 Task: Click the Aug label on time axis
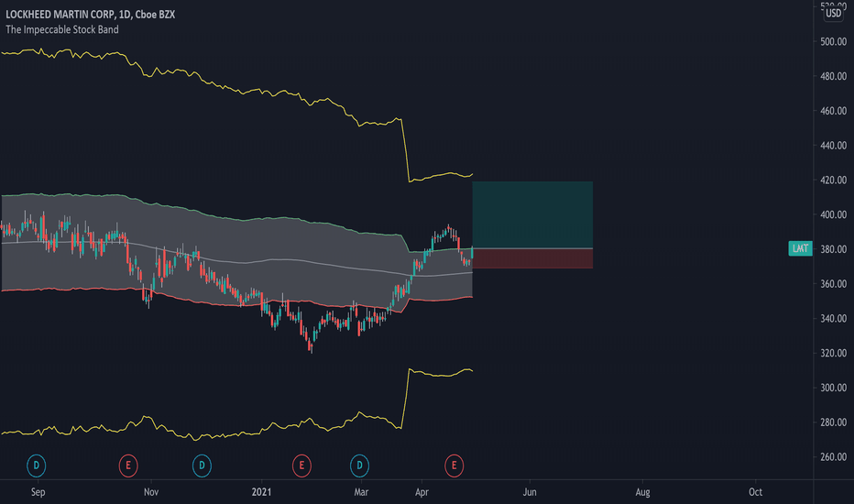point(642,492)
